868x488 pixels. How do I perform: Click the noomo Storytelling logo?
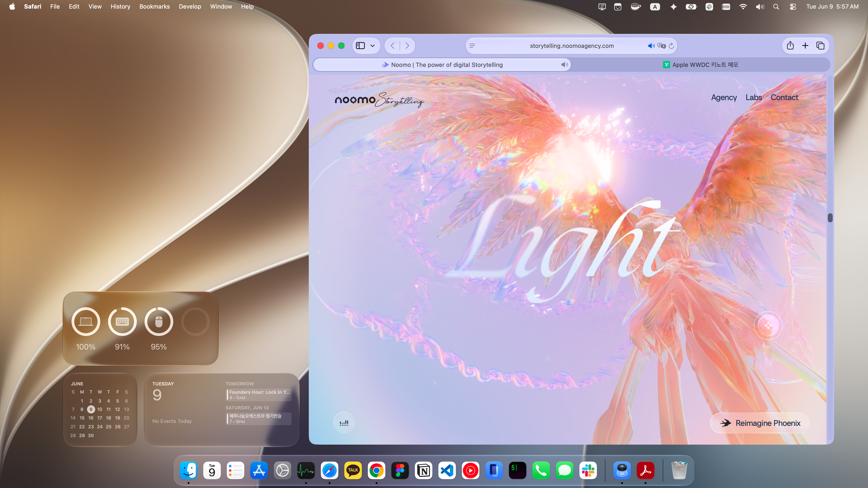pos(379,100)
